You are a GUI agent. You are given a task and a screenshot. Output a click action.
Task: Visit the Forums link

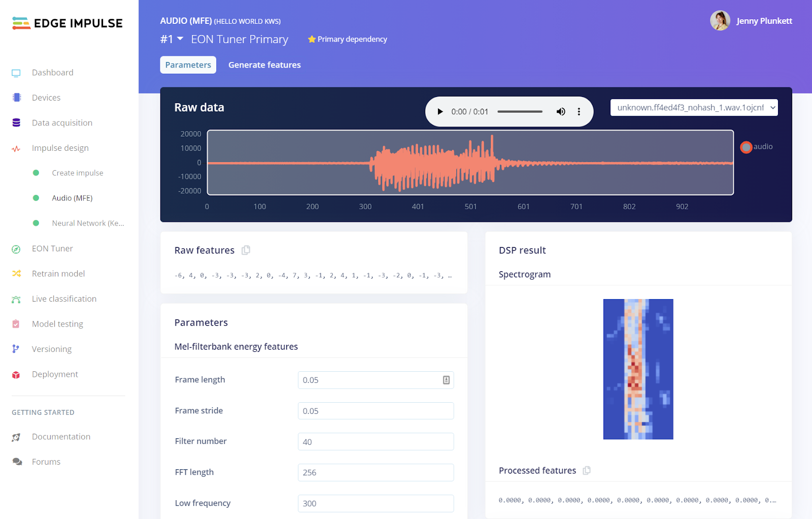click(x=46, y=462)
